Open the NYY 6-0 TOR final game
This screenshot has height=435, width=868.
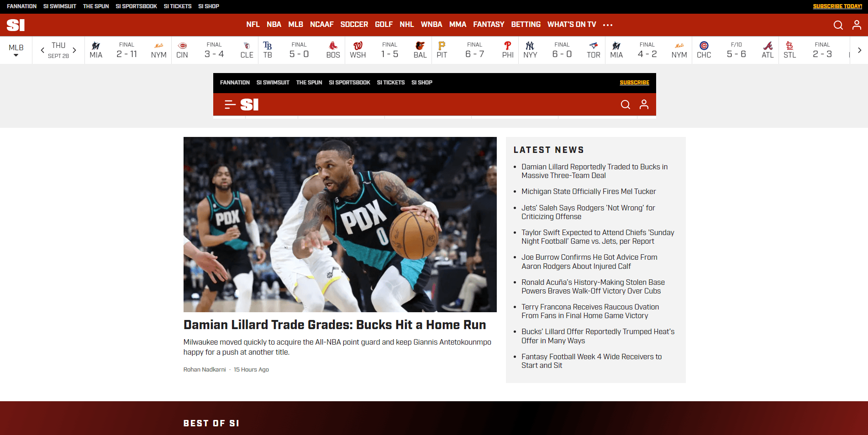click(x=562, y=50)
